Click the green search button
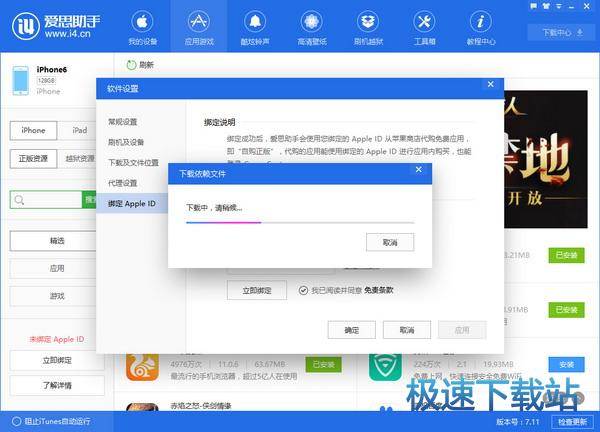The width and height of the screenshot is (600, 432). click(x=89, y=200)
